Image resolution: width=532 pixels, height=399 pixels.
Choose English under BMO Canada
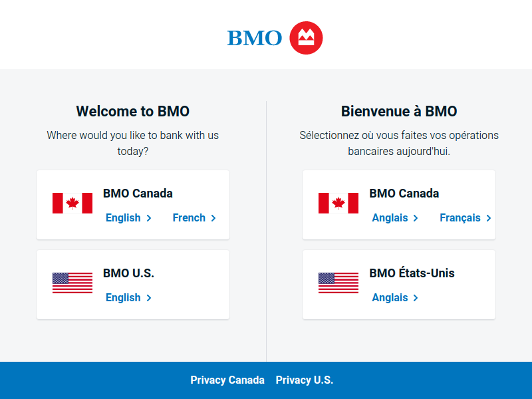pos(128,218)
